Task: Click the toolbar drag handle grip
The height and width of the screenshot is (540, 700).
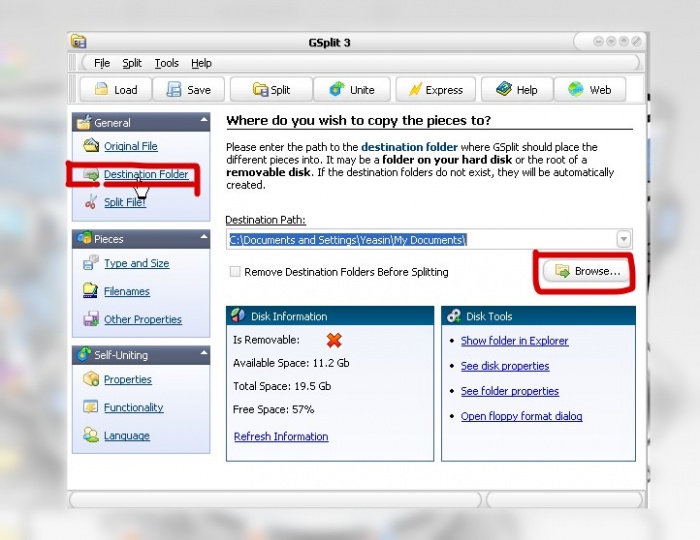Action: coord(73,89)
